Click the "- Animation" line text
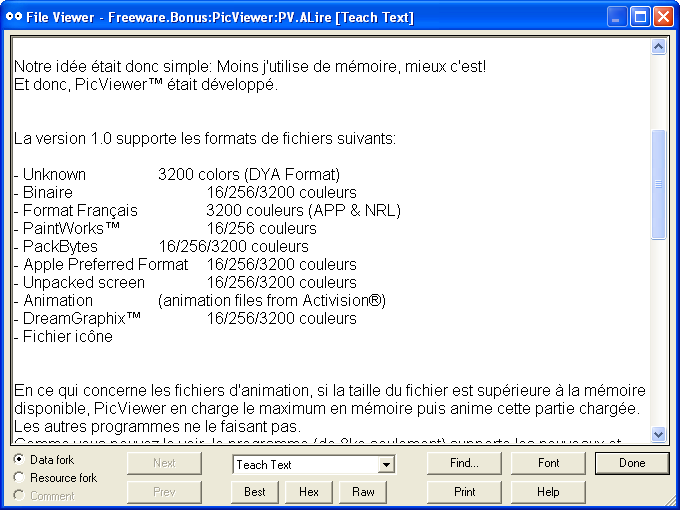This screenshot has width=680, height=510. coord(53,300)
